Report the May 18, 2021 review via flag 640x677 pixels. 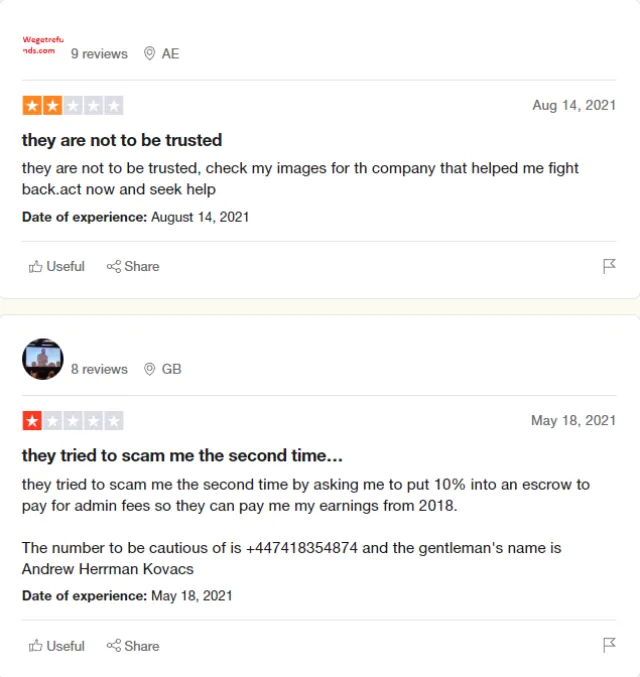click(609, 645)
